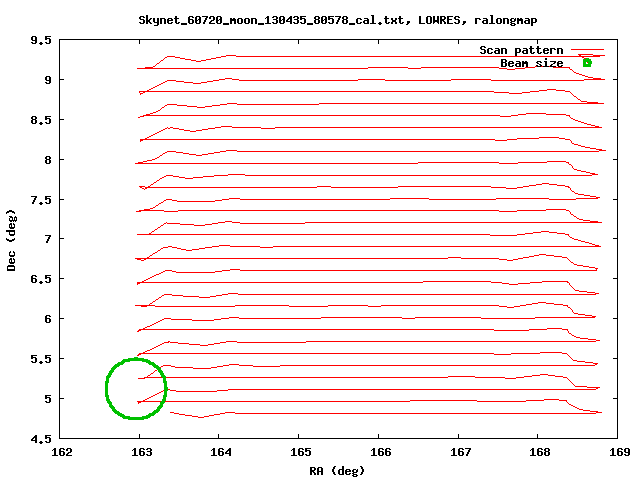The image size is (640, 480).
Task: Click the plot title text
Action: 338,20
